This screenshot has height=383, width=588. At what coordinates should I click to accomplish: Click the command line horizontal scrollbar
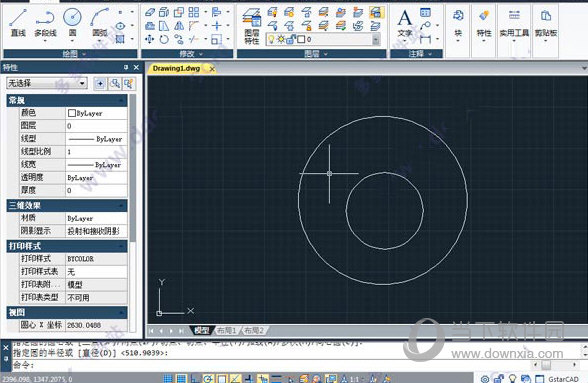[555, 365]
